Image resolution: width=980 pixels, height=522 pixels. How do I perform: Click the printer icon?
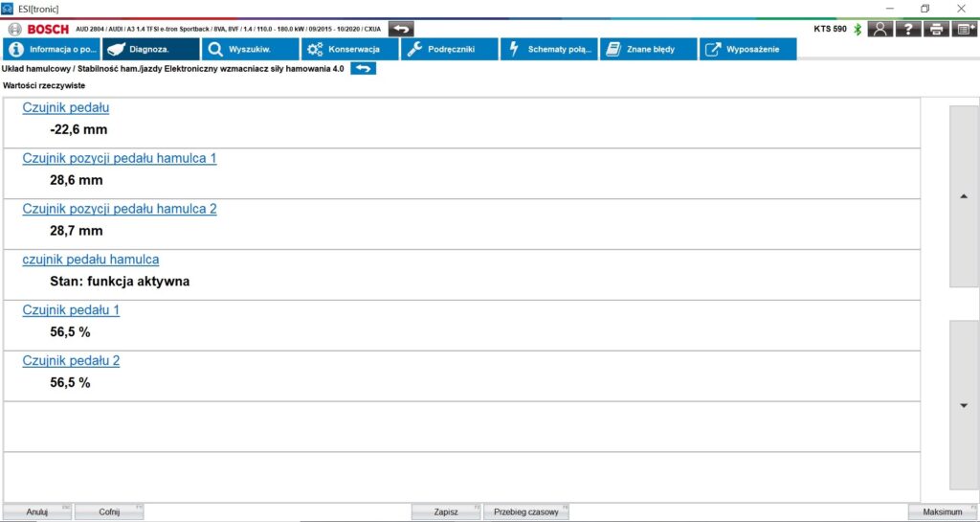[x=937, y=29]
